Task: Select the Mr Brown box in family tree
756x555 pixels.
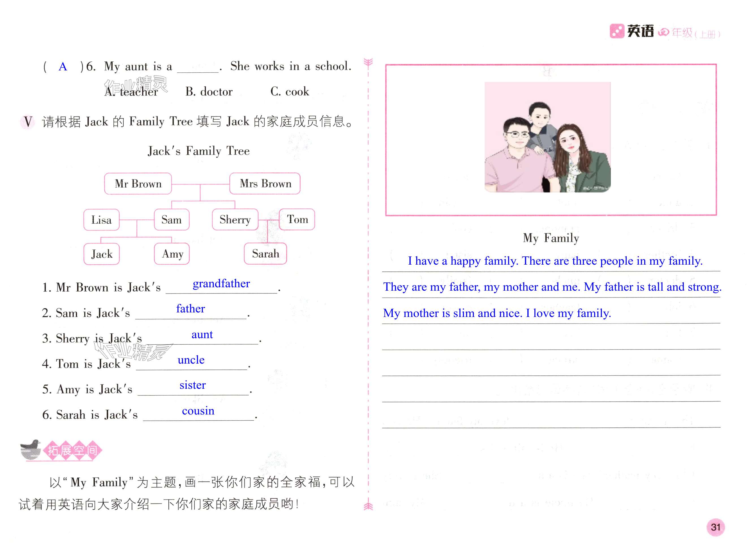Action: [138, 184]
